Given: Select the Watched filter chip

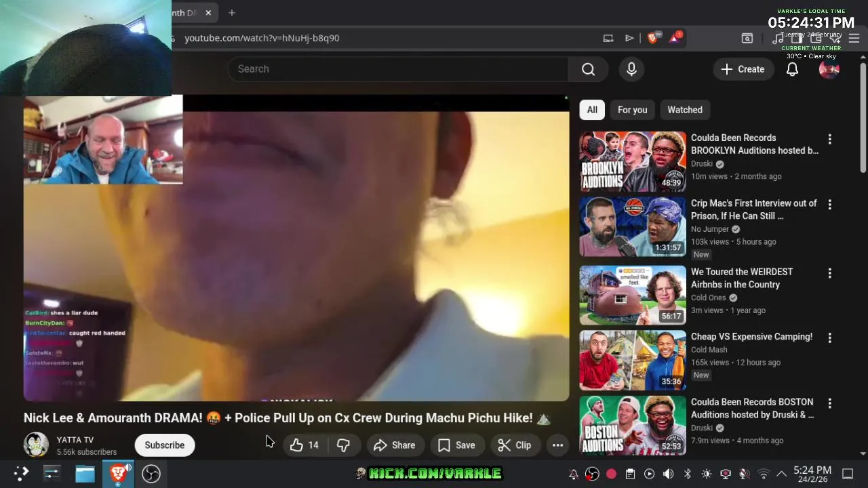Looking at the screenshot, I should click(685, 110).
